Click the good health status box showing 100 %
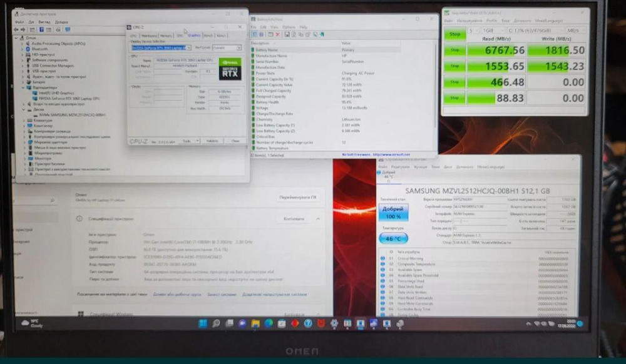 (x=394, y=212)
